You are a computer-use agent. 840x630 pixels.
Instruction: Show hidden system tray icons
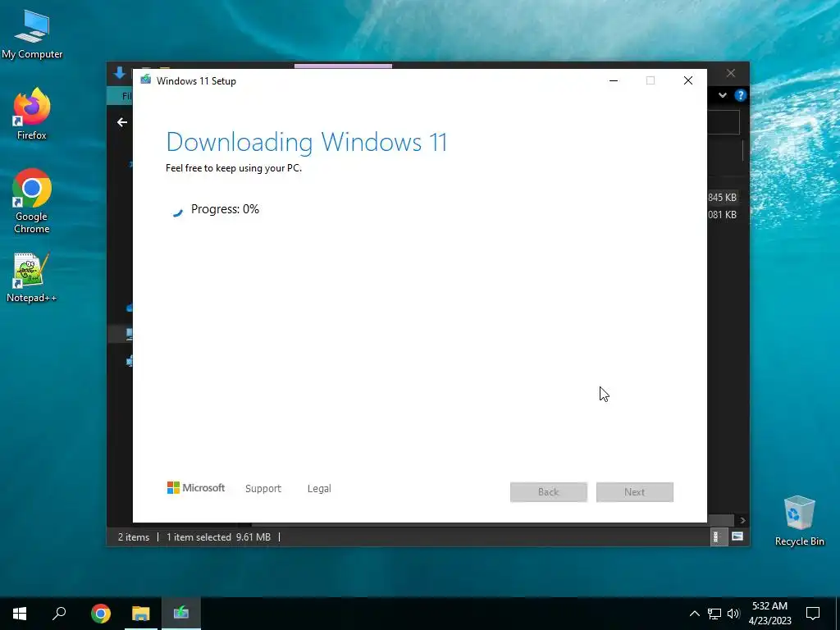(694, 614)
